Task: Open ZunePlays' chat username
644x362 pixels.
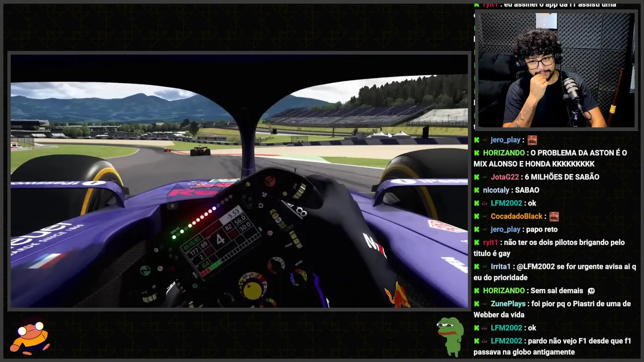Action: click(x=508, y=304)
